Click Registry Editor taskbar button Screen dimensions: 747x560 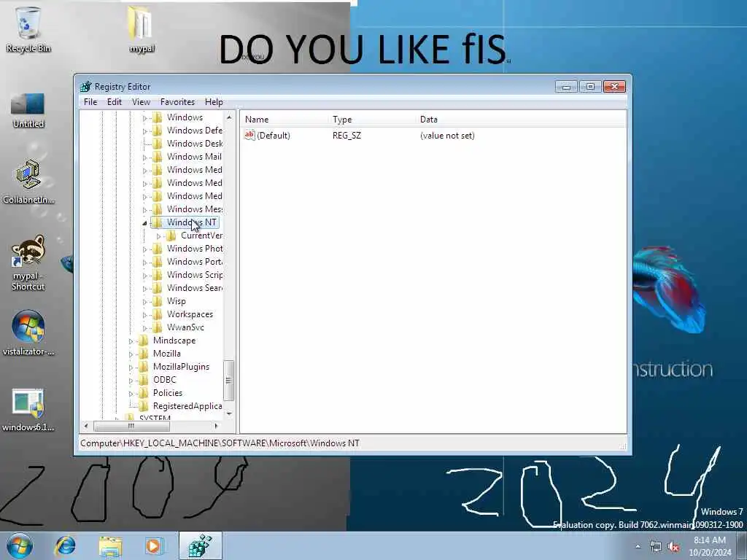click(201, 545)
